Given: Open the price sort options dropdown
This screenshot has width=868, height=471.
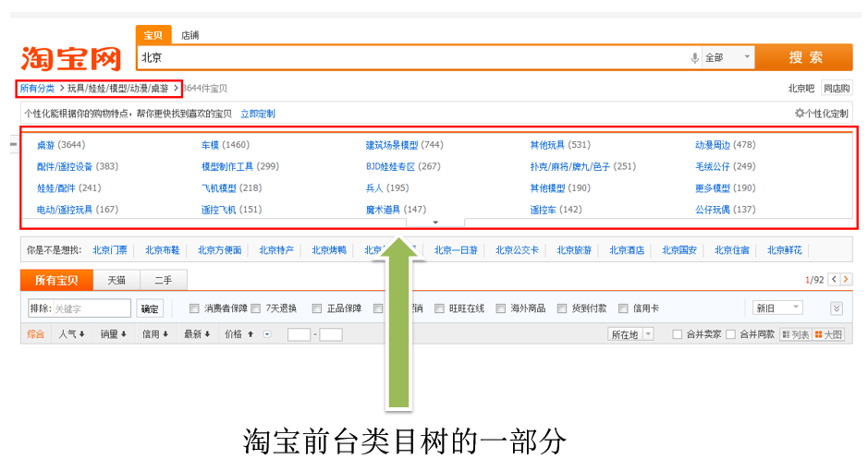Looking at the screenshot, I should pos(267,334).
